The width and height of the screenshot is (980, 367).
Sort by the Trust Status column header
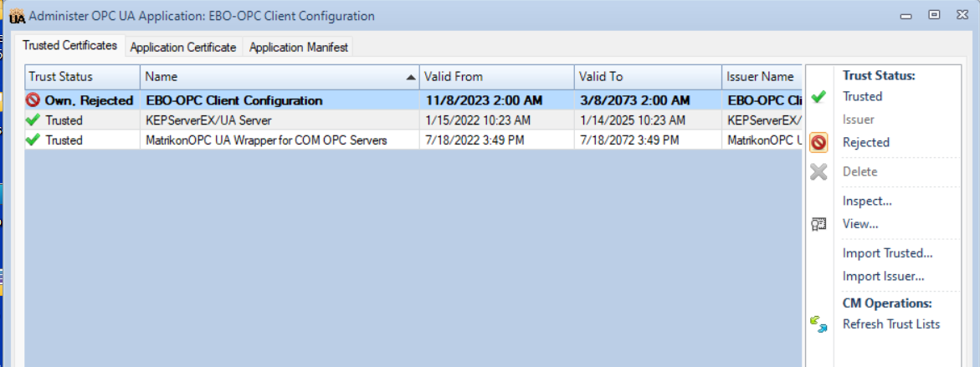click(83, 77)
